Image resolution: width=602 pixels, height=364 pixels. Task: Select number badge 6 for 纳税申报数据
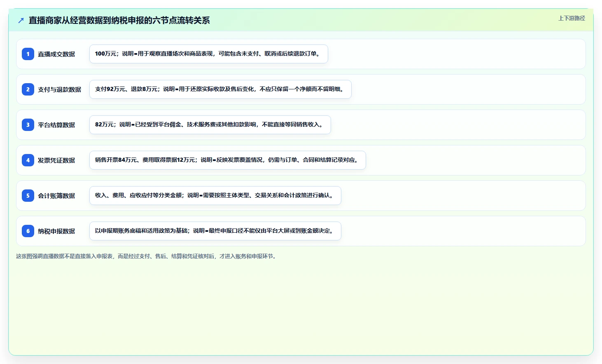pos(28,231)
